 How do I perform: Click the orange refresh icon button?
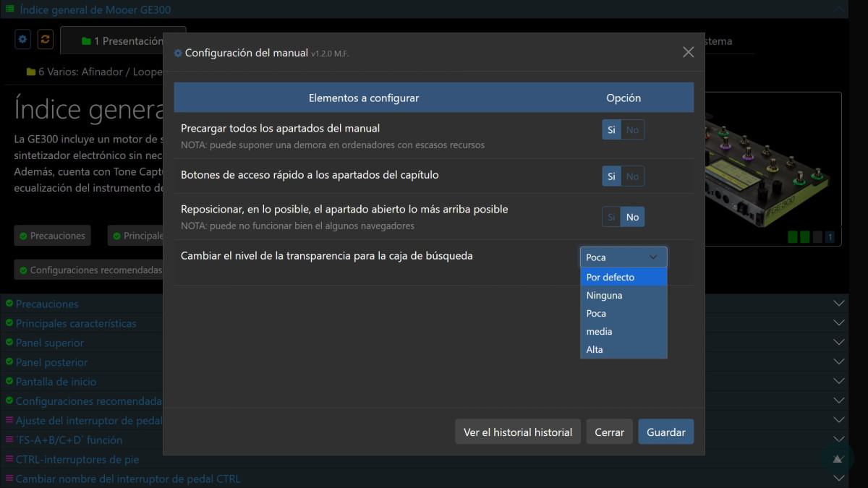[x=45, y=39]
